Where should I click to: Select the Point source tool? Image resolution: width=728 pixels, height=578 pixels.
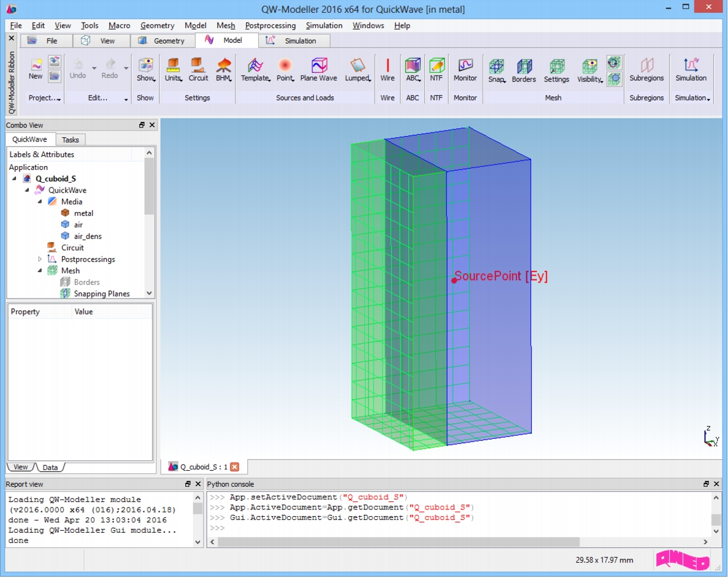(285, 70)
